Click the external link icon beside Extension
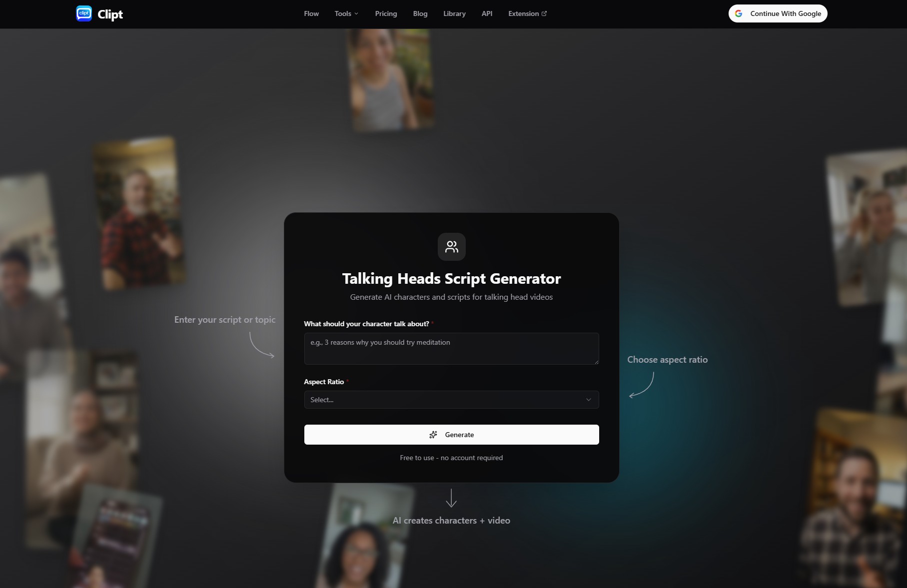This screenshot has height=588, width=907. point(544,13)
